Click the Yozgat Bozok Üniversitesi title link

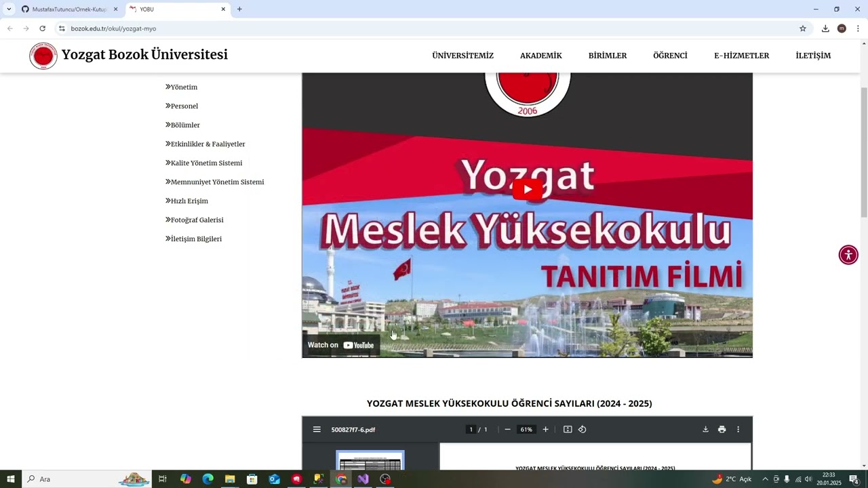click(144, 55)
